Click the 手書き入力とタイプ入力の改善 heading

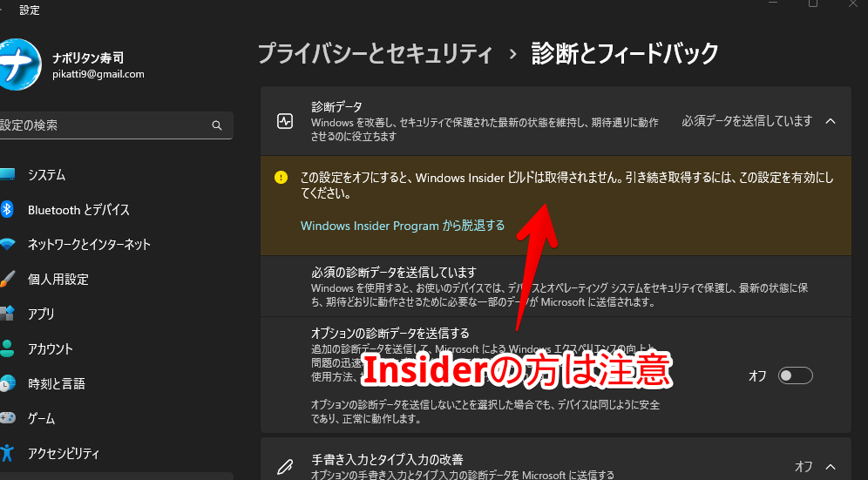(x=388, y=459)
